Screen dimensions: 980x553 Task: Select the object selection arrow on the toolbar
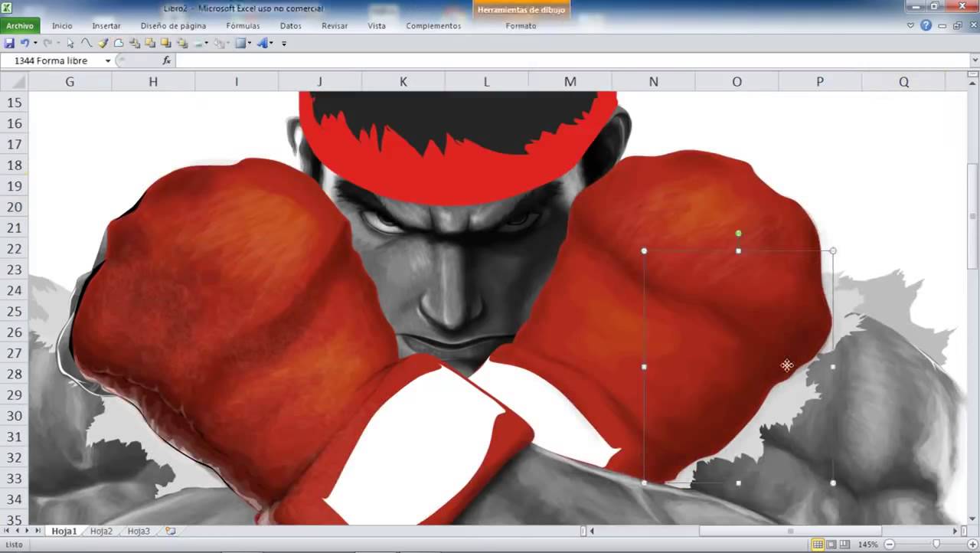point(69,44)
